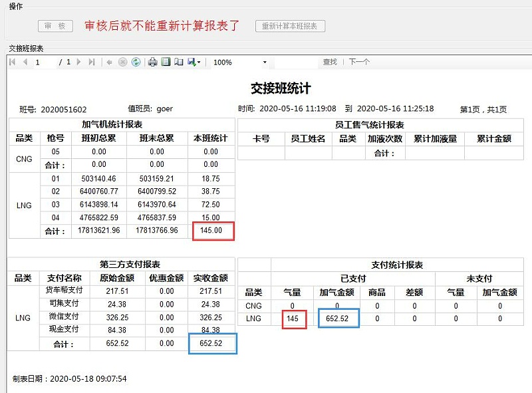Export the report using the save icon
This screenshot has height=393, width=532.
click(x=192, y=62)
